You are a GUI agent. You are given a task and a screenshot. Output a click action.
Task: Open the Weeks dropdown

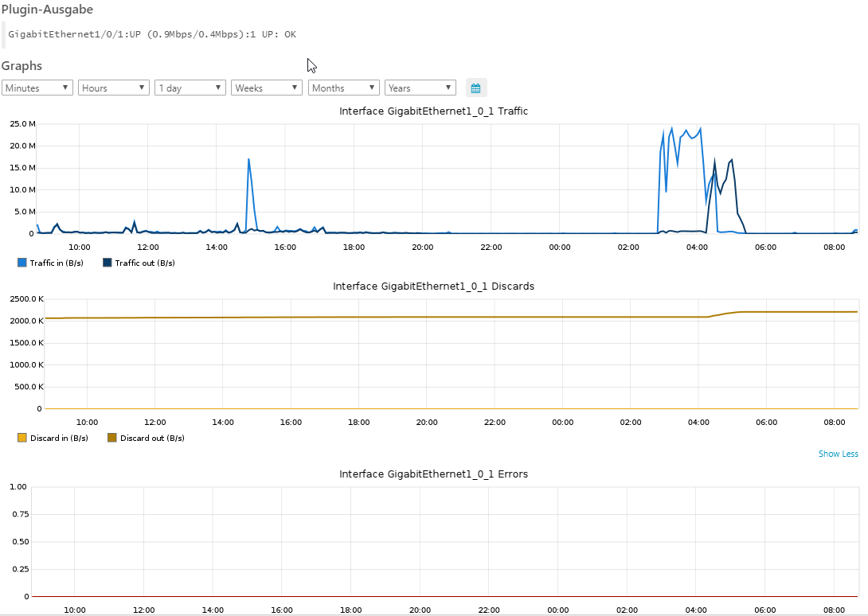tap(266, 88)
